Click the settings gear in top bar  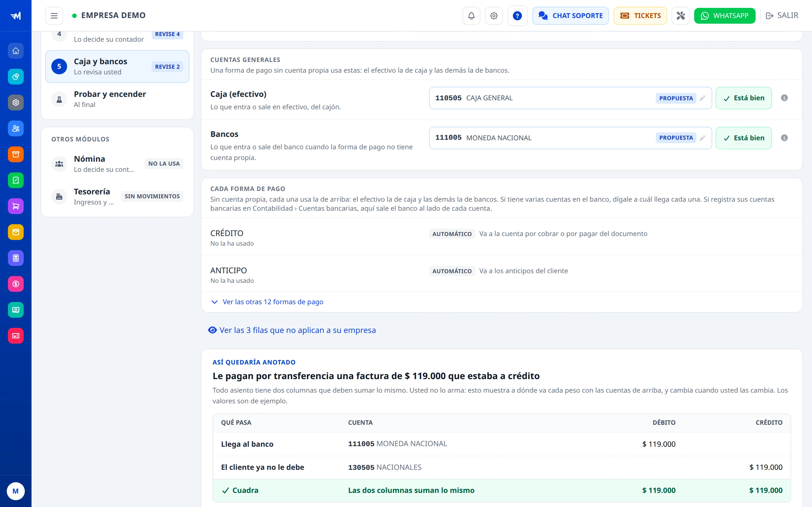pyautogui.click(x=494, y=16)
